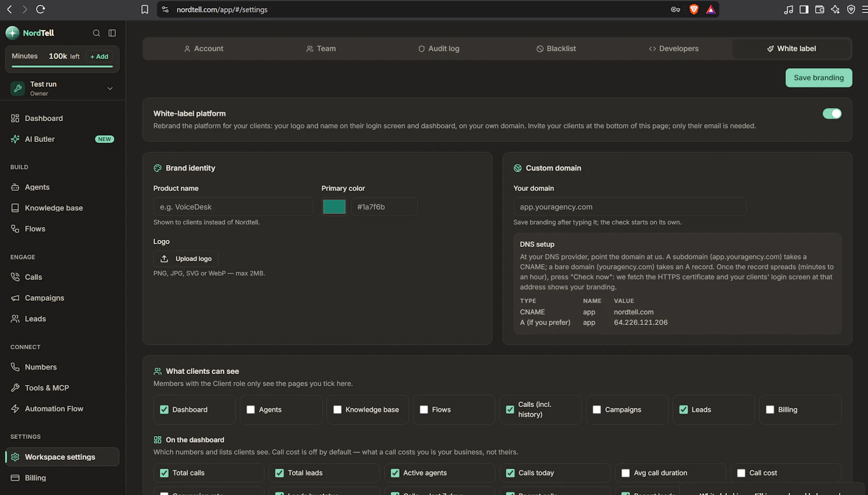Bookmark this page in the browser bar
Viewport: 868px width, 495px height.
(145, 9)
